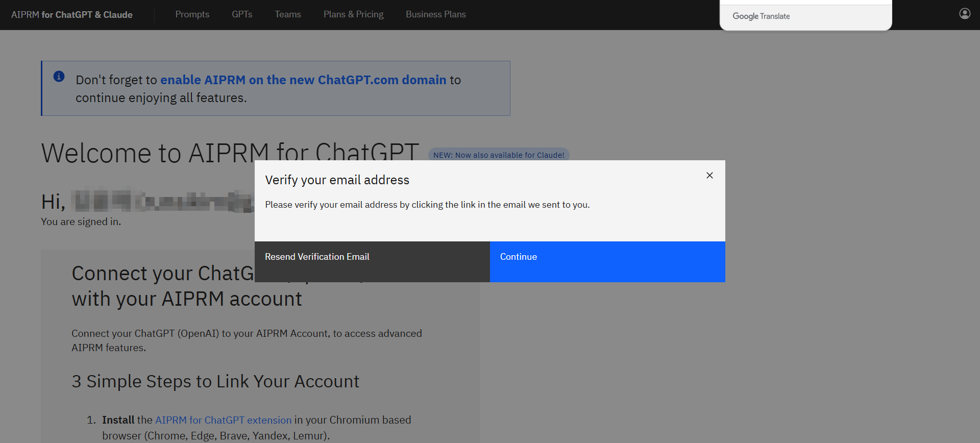Screen dimensions: 980x443
Task: Click the Google Translate popup
Action: point(806,15)
